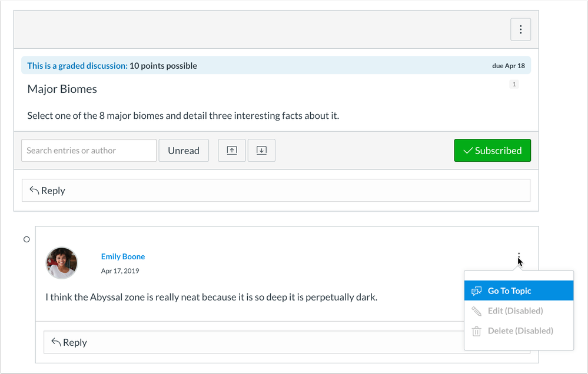Viewport: 588px width, 374px height.
Task: Toggle the Subscribed button
Action: [x=493, y=151]
